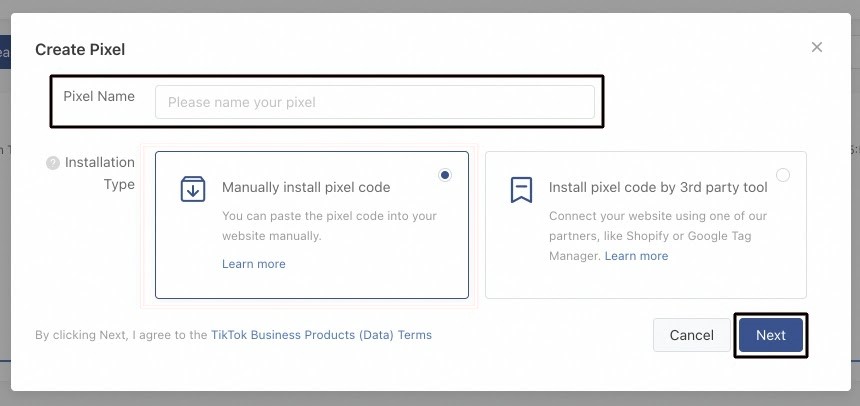Click the Manually install pixel code title
Image resolution: width=860 pixels, height=406 pixels.
(306, 187)
